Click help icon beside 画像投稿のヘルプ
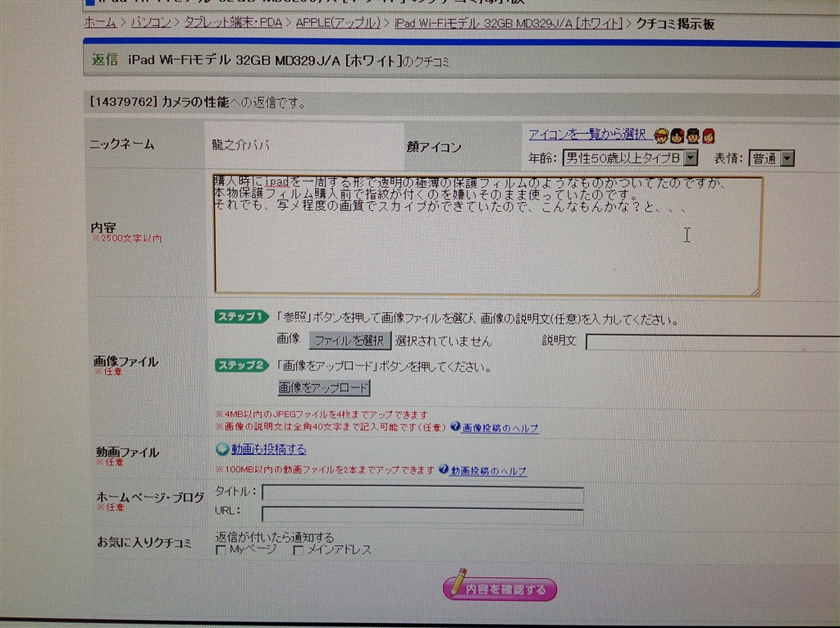Screen dimensions: 840x628 pos(455,426)
